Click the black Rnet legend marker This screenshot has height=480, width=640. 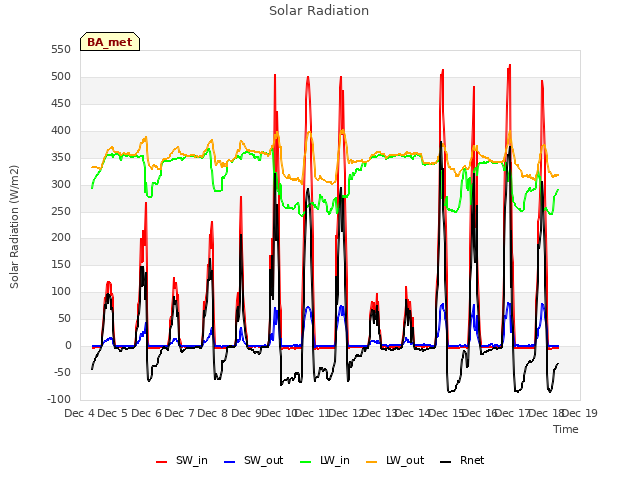pos(446,462)
